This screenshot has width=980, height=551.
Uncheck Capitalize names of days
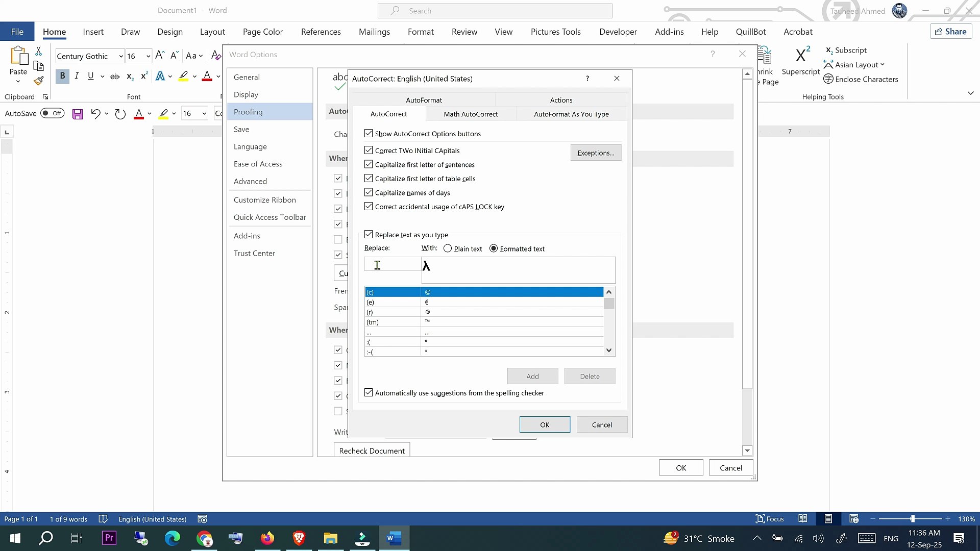(369, 192)
